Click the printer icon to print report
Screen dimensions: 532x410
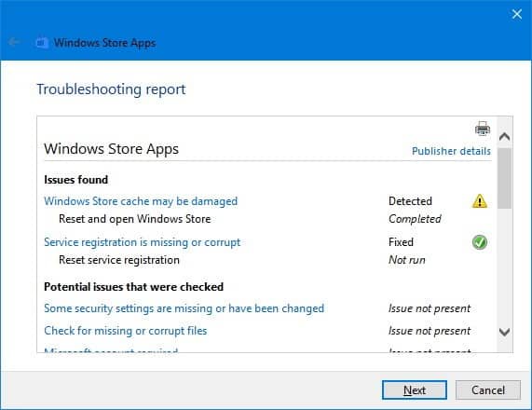click(483, 129)
